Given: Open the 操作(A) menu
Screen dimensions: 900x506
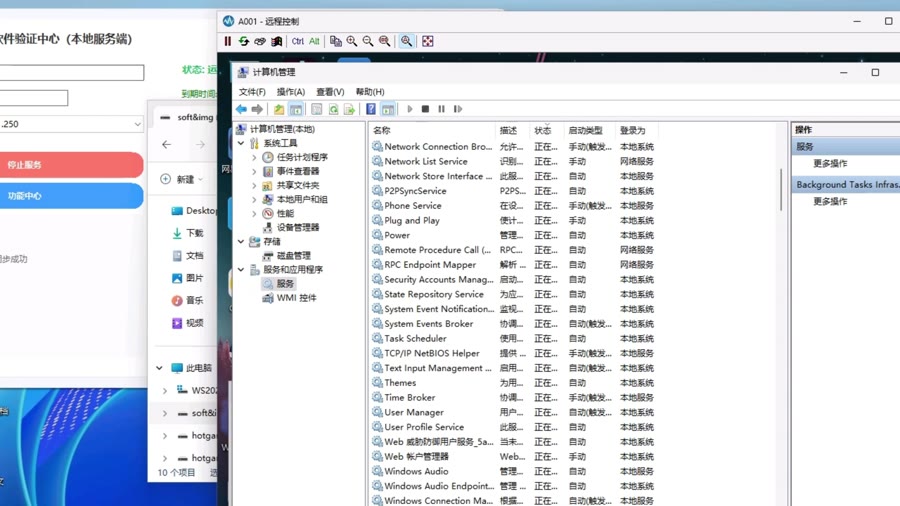Looking at the screenshot, I should click(x=290, y=92).
